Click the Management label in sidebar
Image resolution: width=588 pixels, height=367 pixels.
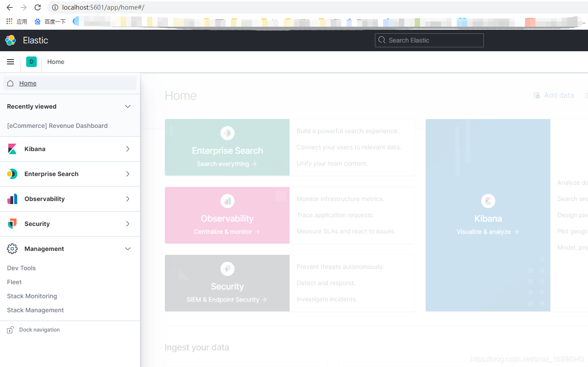pos(44,249)
